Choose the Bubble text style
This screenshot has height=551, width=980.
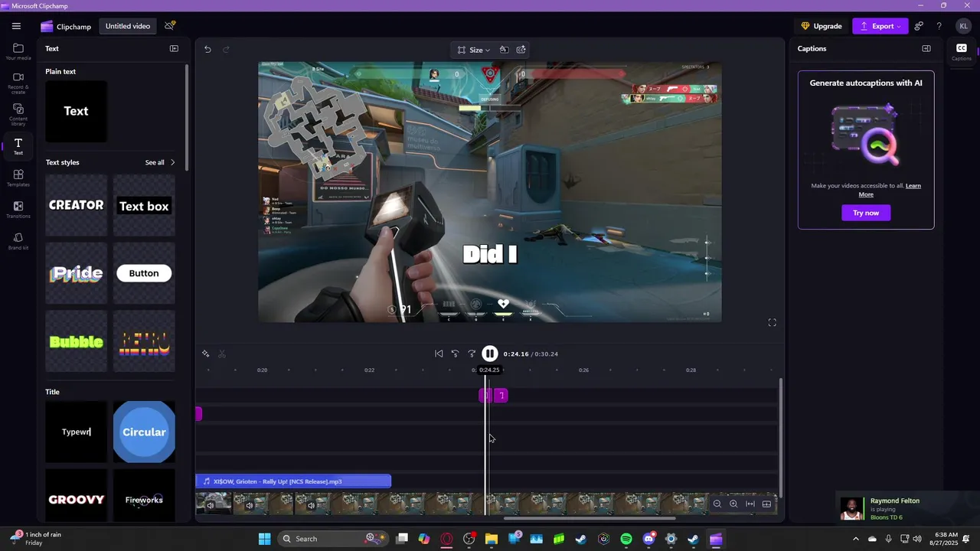pyautogui.click(x=76, y=341)
